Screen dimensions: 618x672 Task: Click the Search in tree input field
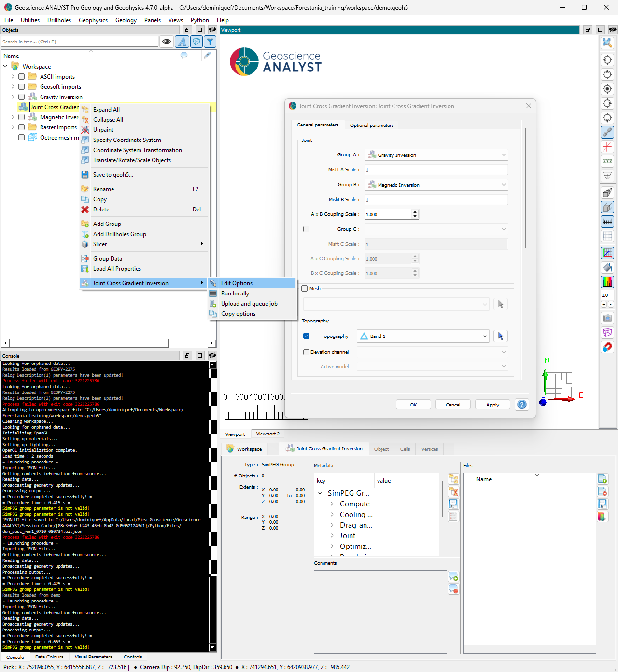pyautogui.click(x=80, y=42)
